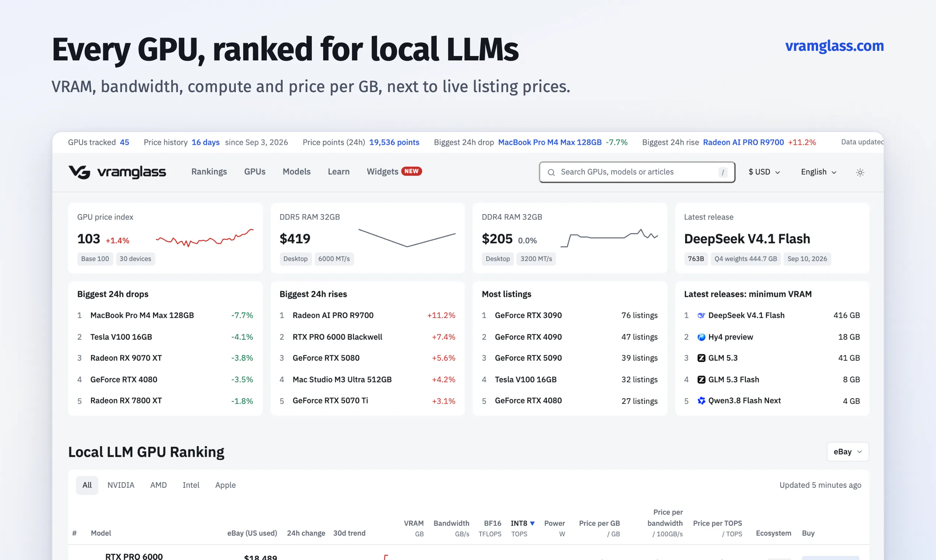Click the DeepSeek whale icon in releases list

click(701, 315)
